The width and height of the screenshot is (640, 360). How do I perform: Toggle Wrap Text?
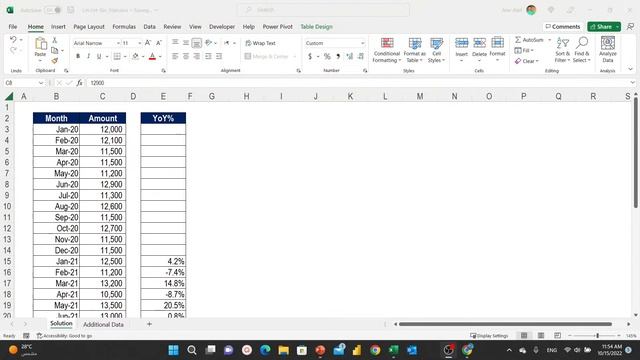coord(260,43)
